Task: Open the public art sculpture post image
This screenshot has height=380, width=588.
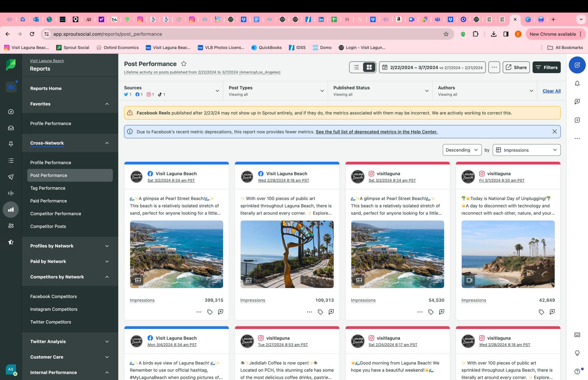Action: (287, 254)
